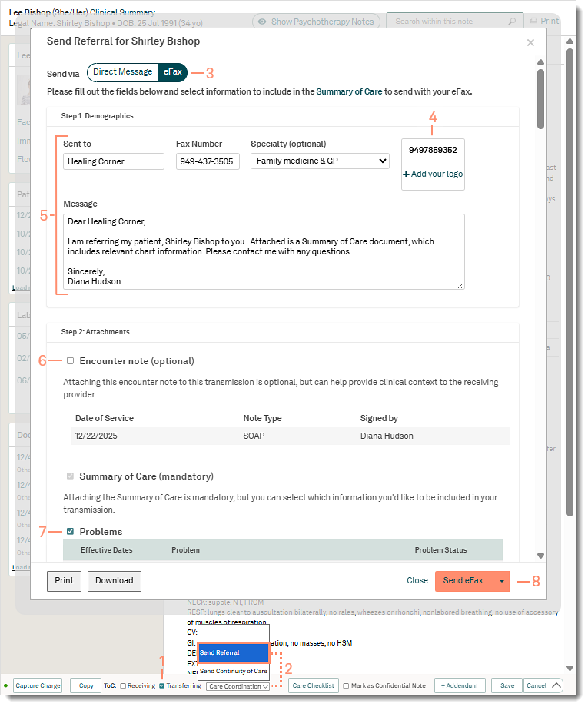Check Mark as Confidential Note checkbox

click(x=346, y=685)
